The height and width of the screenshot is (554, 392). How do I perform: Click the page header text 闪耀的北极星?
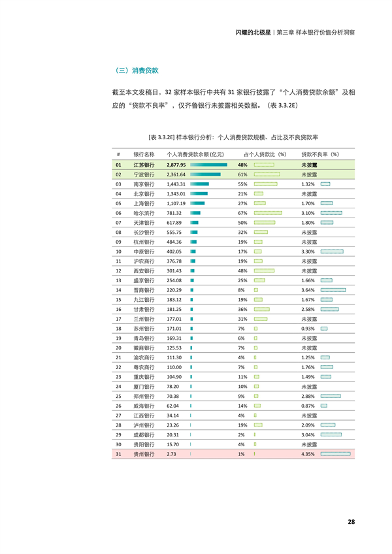[x=253, y=33]
